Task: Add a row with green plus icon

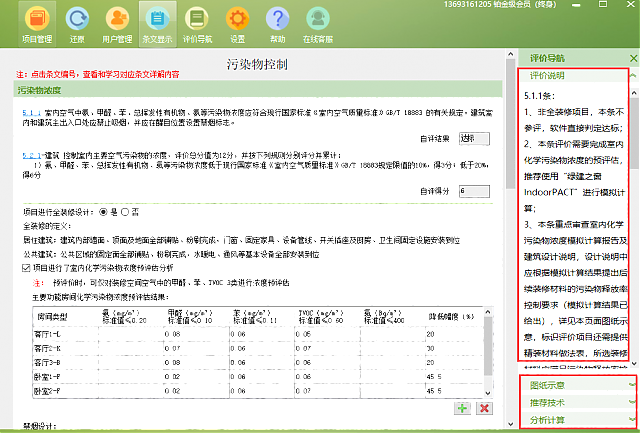Action: [463, 408]
